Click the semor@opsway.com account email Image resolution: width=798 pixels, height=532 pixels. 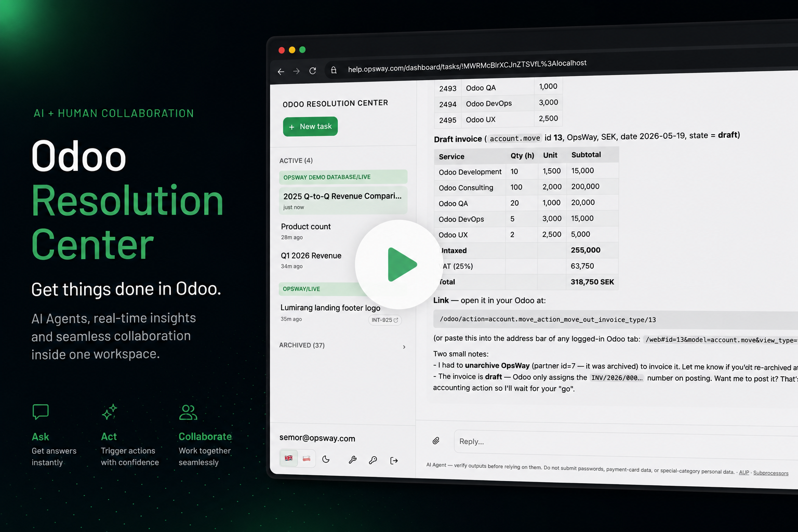pos(317,438)
